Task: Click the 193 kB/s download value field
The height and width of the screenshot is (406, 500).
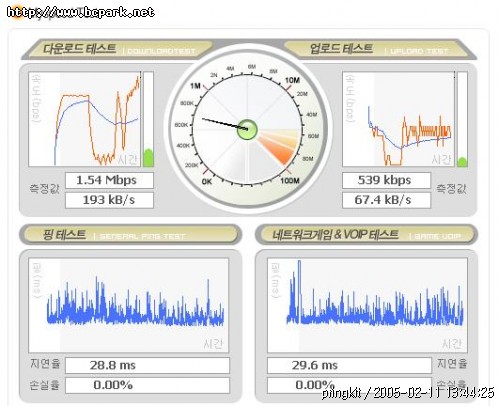Action: 109,200
